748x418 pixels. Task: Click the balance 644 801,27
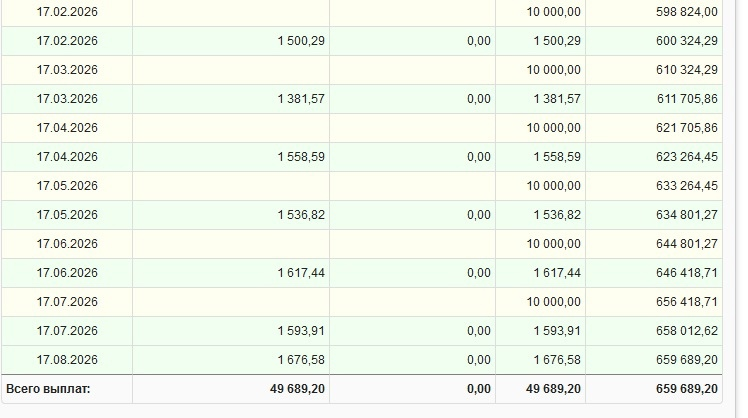point(686,244)
